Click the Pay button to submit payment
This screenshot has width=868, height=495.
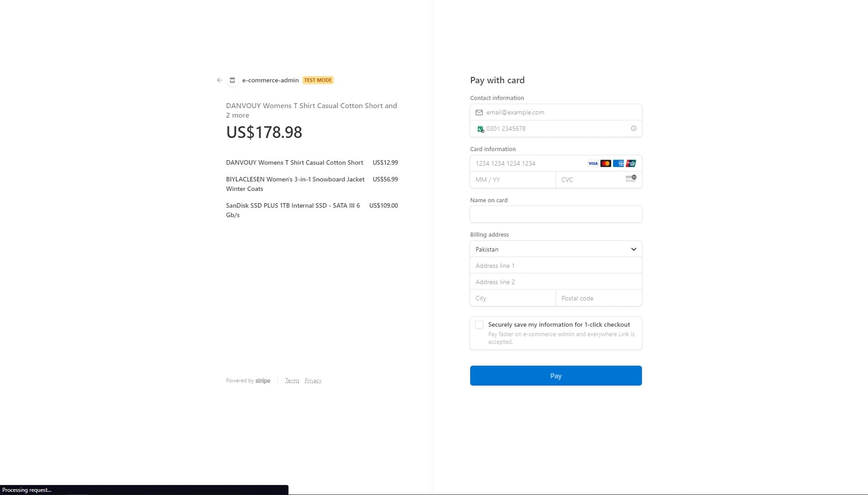556,376
